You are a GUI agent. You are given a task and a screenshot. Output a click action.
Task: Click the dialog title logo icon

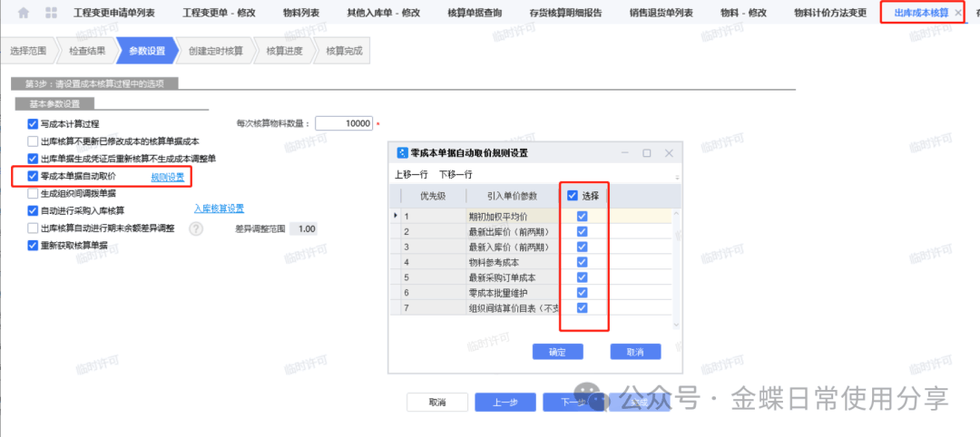[402, 153]
